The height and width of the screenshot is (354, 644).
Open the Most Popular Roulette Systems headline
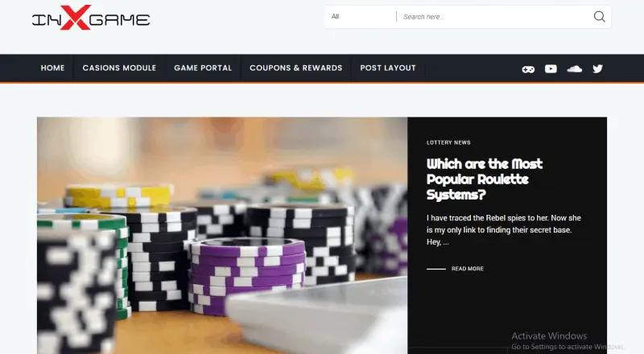(485, 179)
